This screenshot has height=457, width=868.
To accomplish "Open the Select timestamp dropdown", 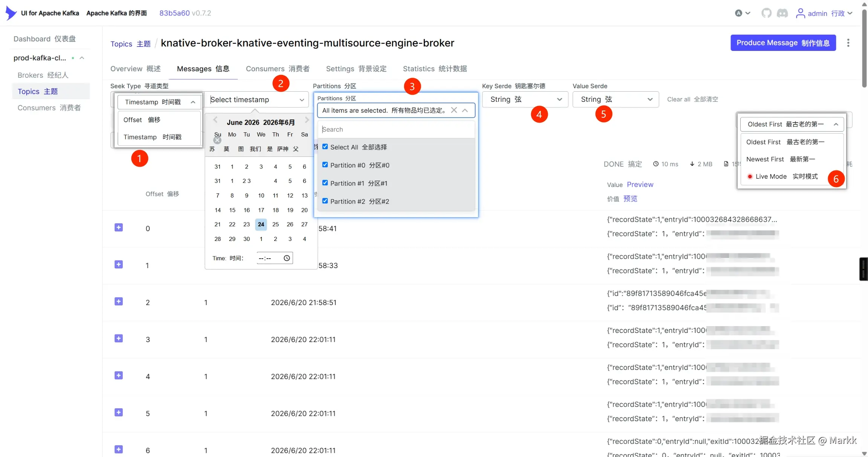I will click(257, 100).
